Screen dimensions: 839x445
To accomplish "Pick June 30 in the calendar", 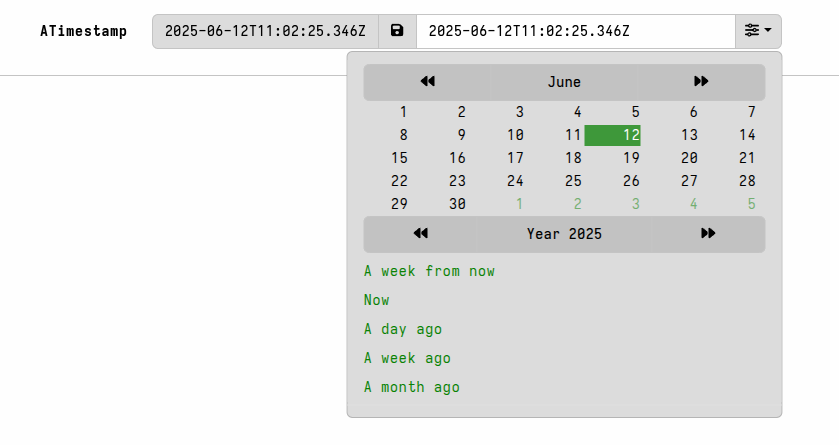I will coord(458,204).
